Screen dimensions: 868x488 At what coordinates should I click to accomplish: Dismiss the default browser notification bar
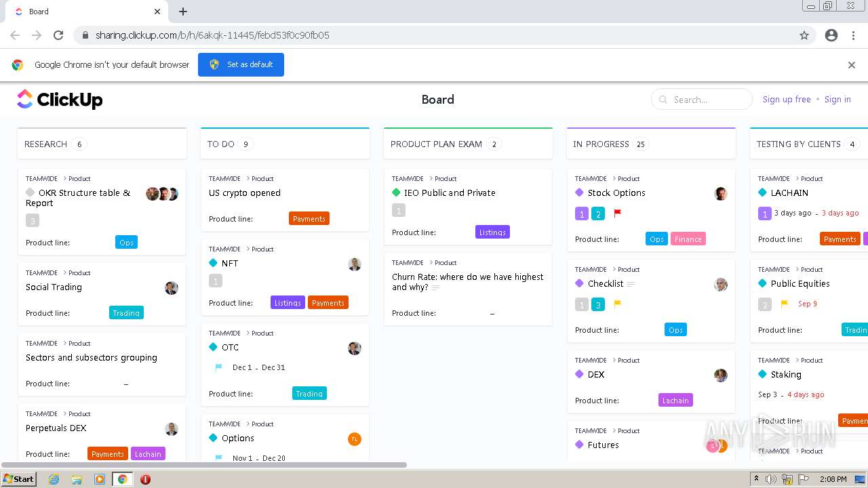click(852, 65)
